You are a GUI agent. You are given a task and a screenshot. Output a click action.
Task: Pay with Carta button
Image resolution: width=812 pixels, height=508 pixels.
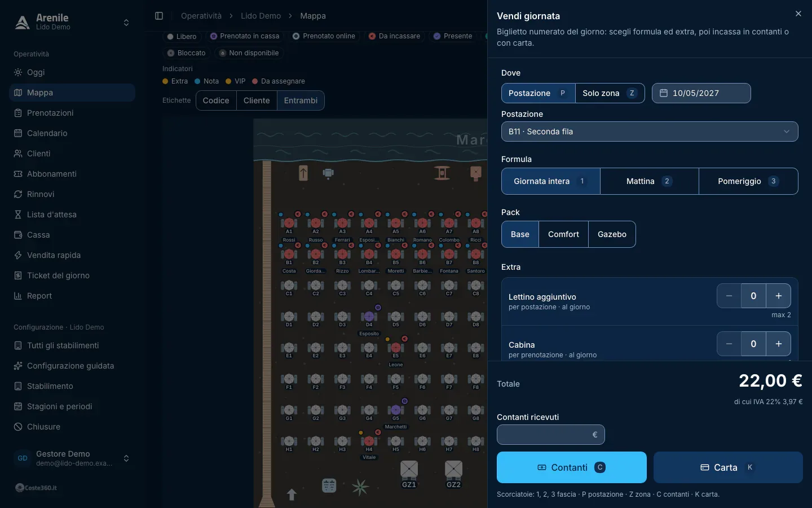click(x=728, y=467)
